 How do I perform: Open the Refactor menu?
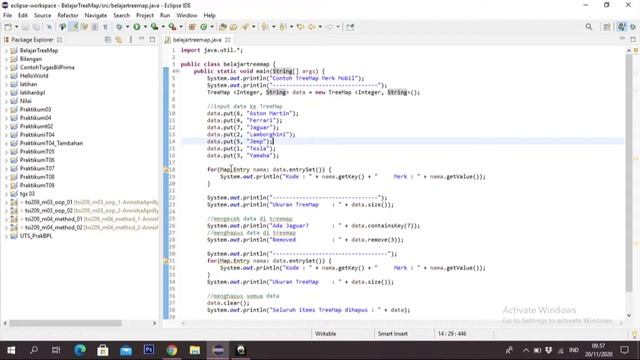coord(68,15)
